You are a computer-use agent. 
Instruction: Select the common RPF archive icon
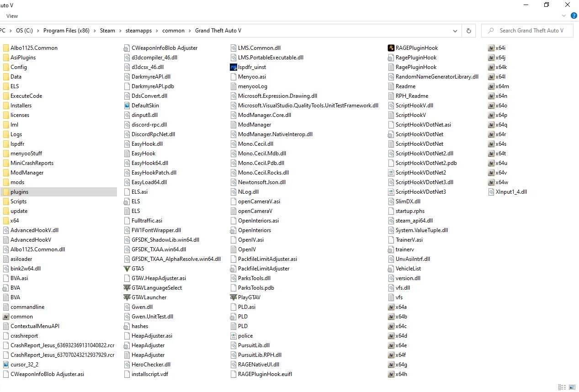pos(6,317)
